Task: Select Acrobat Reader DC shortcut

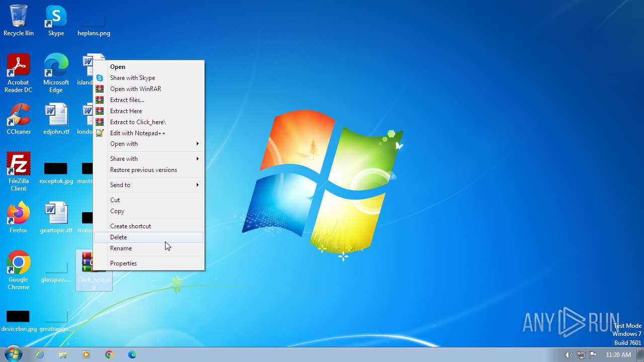Action: (19, 73)
